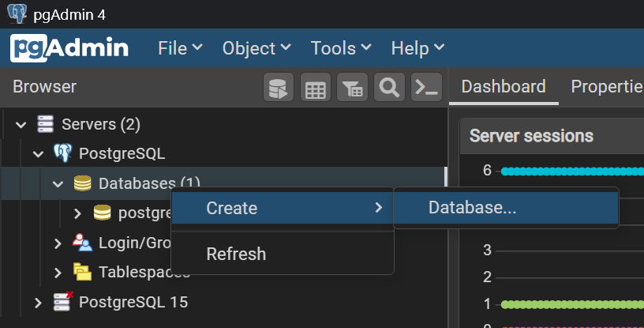This screenshot has width=644, height=328.
Task: Open the Search Objects magnifier icon
Action: (389, 88)
